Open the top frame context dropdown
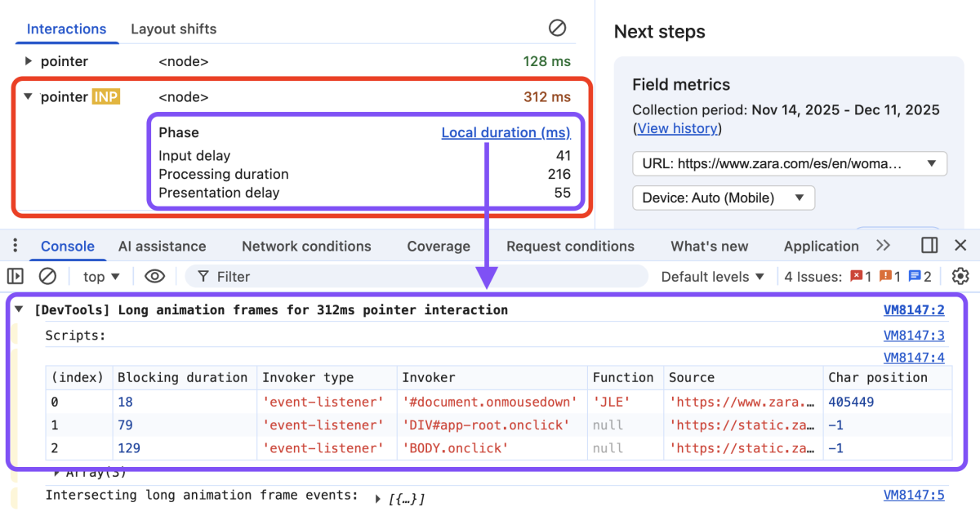 (x=100, y=276)
